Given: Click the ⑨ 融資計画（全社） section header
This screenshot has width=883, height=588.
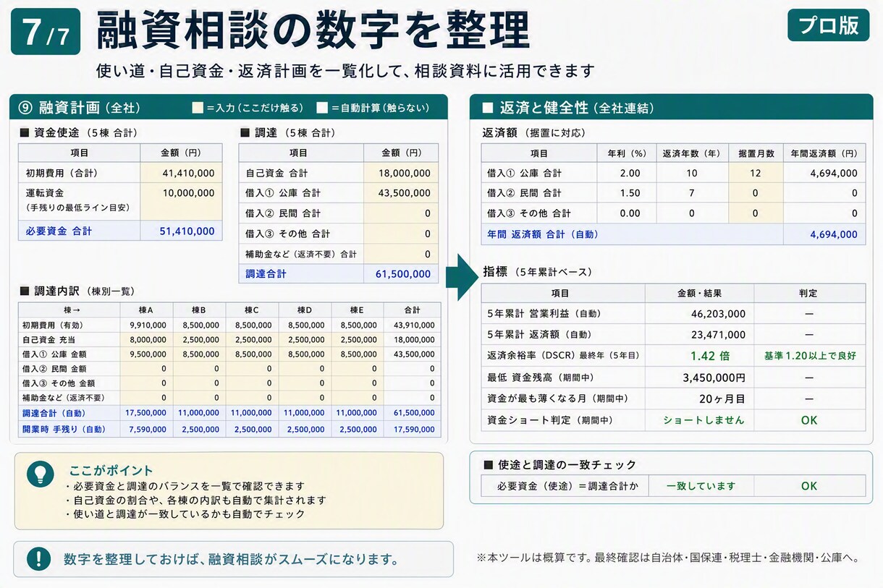Looking at the screenshot, I should (x=229, y=108).
